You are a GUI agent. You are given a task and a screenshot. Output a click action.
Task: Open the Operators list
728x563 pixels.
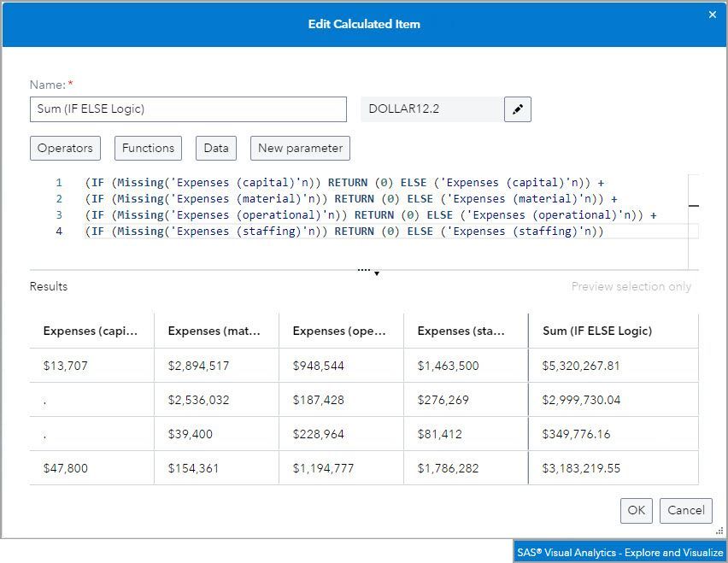pos(65,148)
